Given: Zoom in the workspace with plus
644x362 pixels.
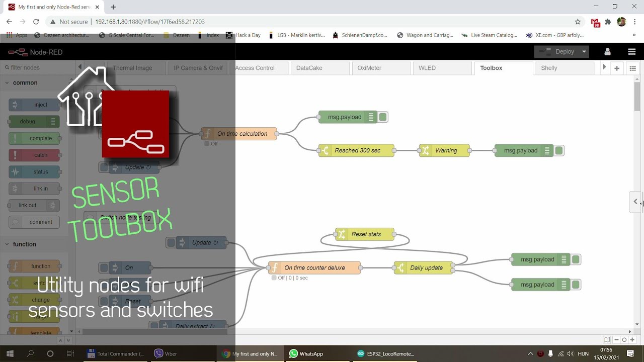Looking at the screenshot, I should (632, 340).
